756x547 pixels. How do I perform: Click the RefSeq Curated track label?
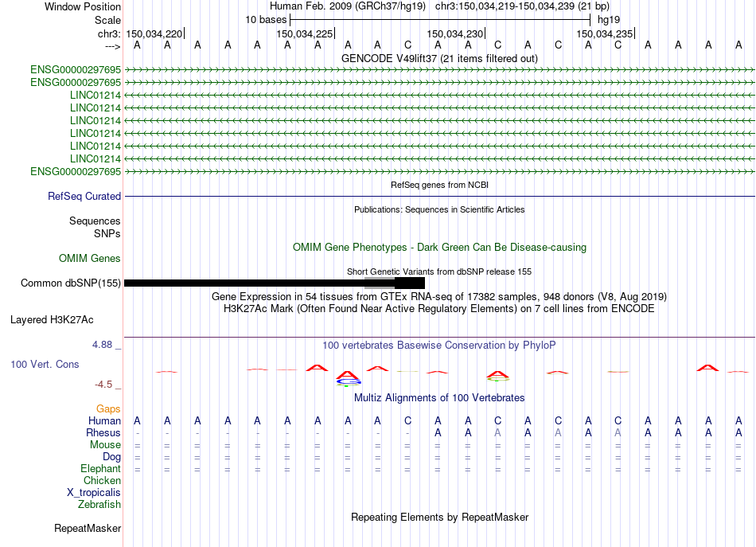[84, 197]
